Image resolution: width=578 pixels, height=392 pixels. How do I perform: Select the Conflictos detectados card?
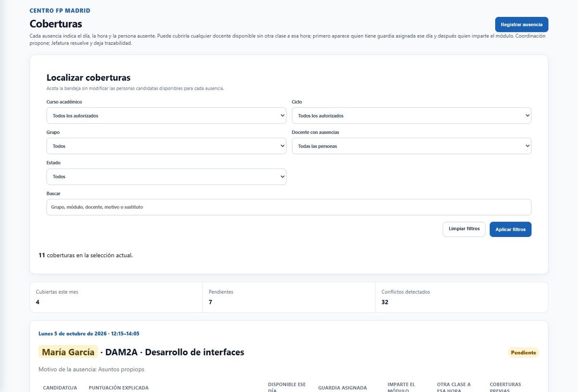pyautogui.click(x=461, y=297)
